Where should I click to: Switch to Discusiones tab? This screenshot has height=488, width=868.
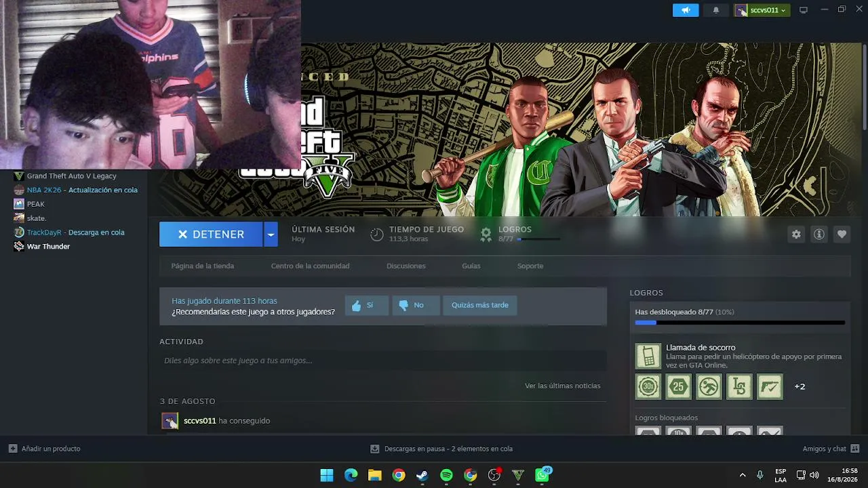(406, 266)
